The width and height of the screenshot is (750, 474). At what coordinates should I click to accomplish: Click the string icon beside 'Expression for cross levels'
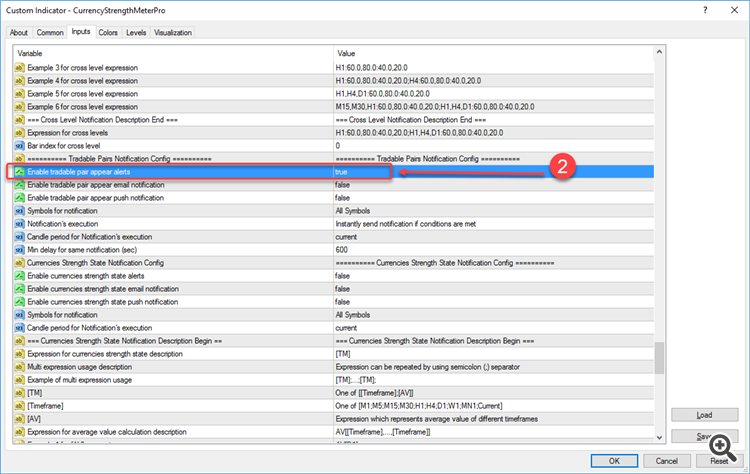(19, 133)
